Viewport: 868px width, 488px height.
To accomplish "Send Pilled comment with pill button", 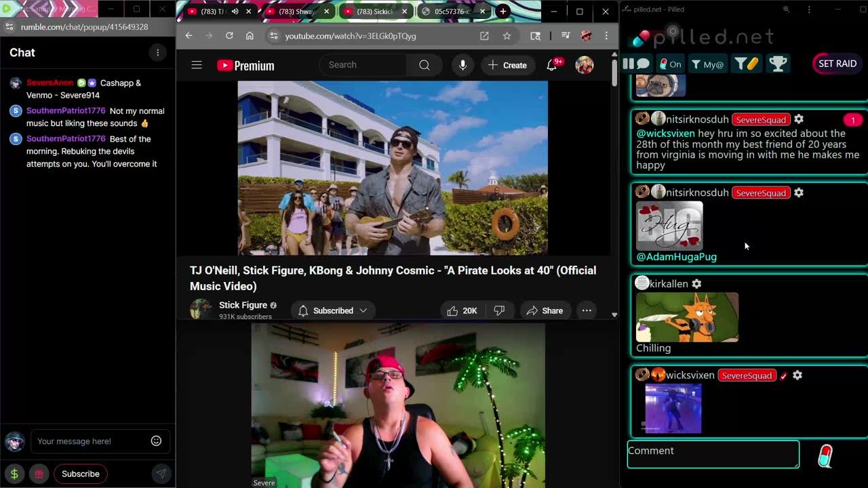I will point(825,456).
